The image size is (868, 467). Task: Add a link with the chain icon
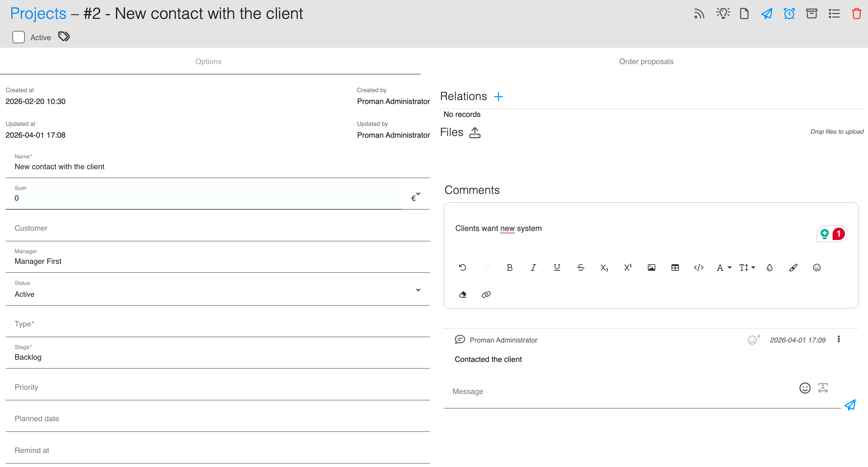pyautogui.click(x=486, y=294)
